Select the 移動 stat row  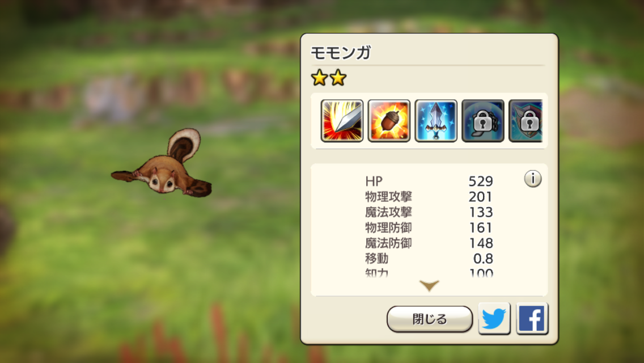(x=429, y=259)
